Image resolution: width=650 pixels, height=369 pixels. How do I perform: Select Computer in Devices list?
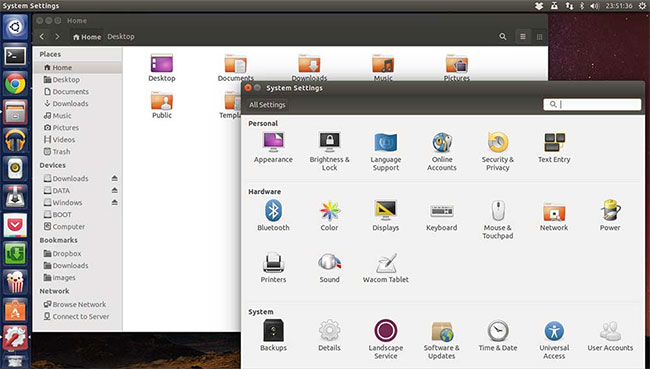[78, 226]
